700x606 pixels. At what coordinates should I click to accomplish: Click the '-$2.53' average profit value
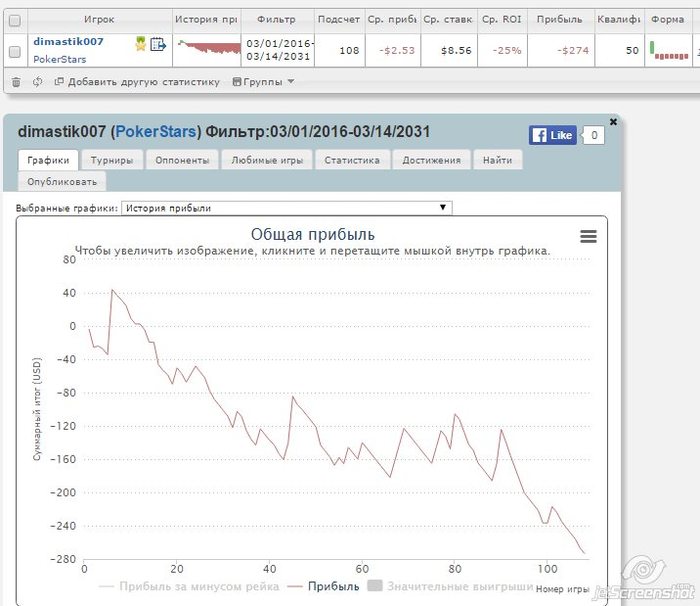tap(397, 50)
